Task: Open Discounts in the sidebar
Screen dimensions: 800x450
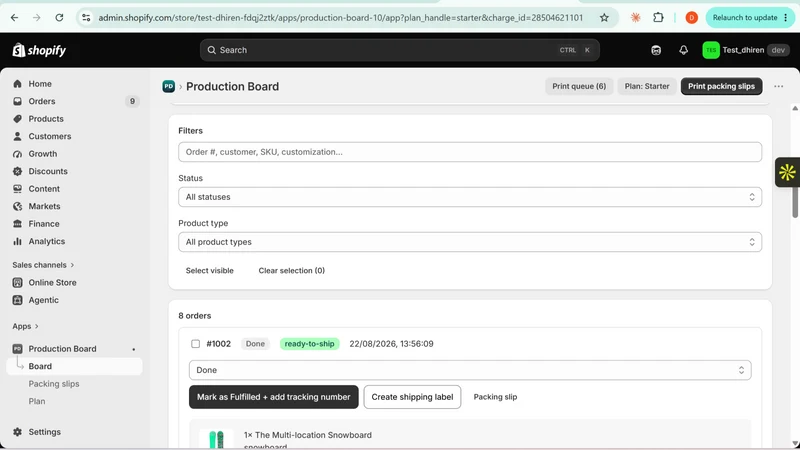Action: [x=48, y=171]
